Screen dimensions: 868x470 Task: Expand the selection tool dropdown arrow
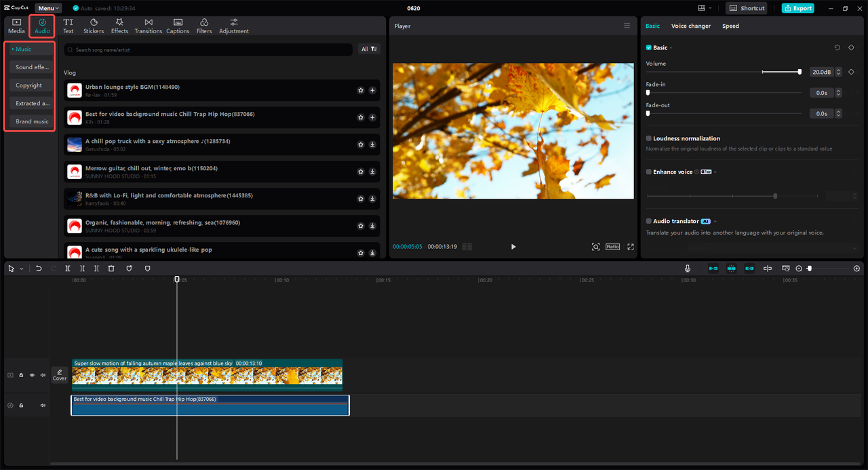coord(22,269)
